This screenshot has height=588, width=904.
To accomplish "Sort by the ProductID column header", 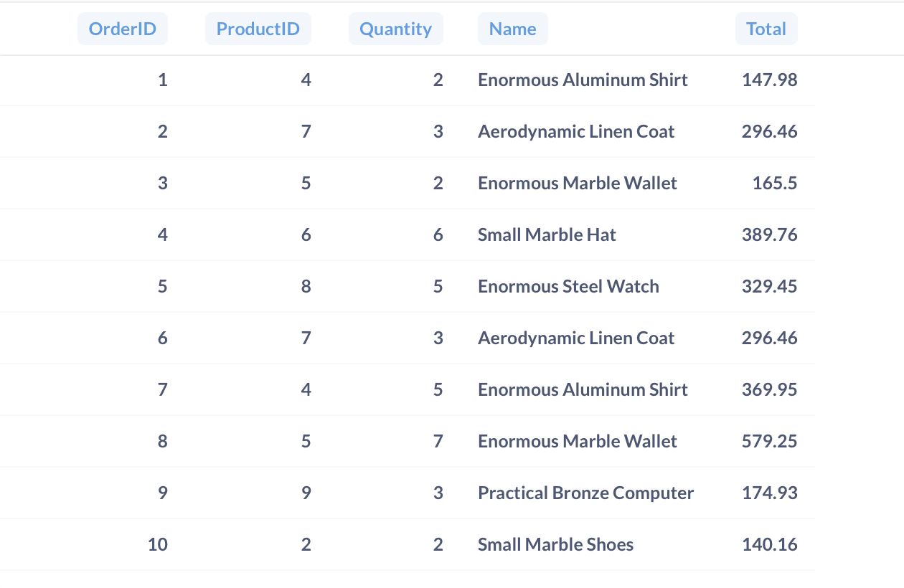I will click(258, 29).
